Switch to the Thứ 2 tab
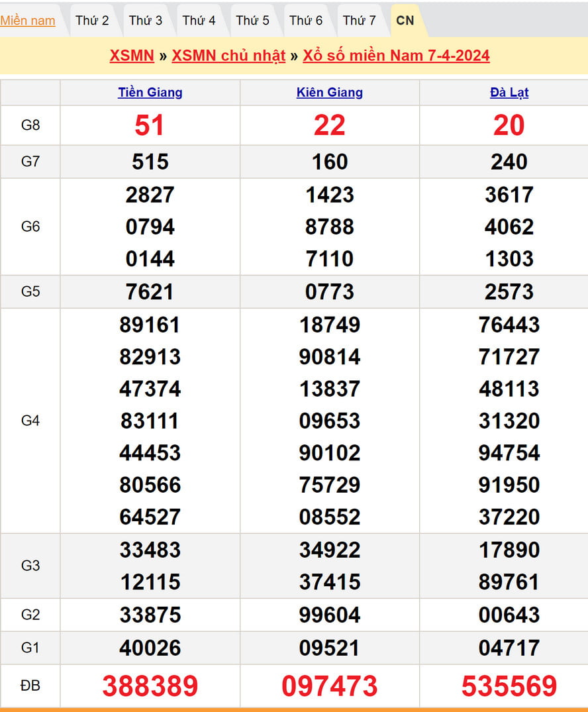The width and height of the screenshot is (588, 712). [x=92, y=21]
